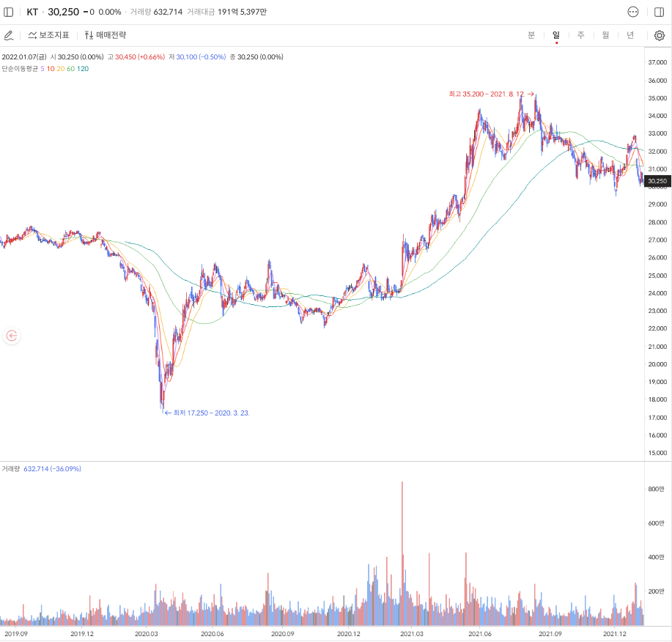Screen dimensions: 672x642
Task: Click the 2021.12 date axis label
Action: (x=615, y=634)
